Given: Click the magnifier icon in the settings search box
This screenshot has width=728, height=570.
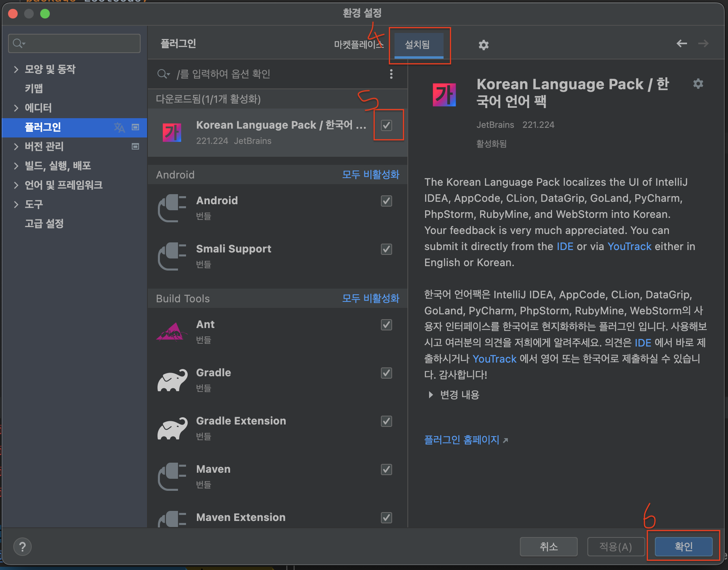Looking at the screenshot, I should coord(18,43).
